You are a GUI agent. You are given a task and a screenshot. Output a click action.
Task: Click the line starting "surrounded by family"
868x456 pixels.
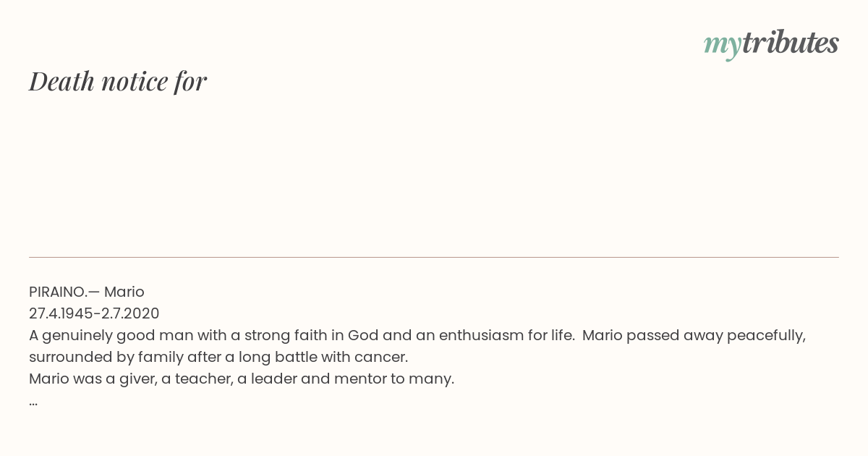218,357
